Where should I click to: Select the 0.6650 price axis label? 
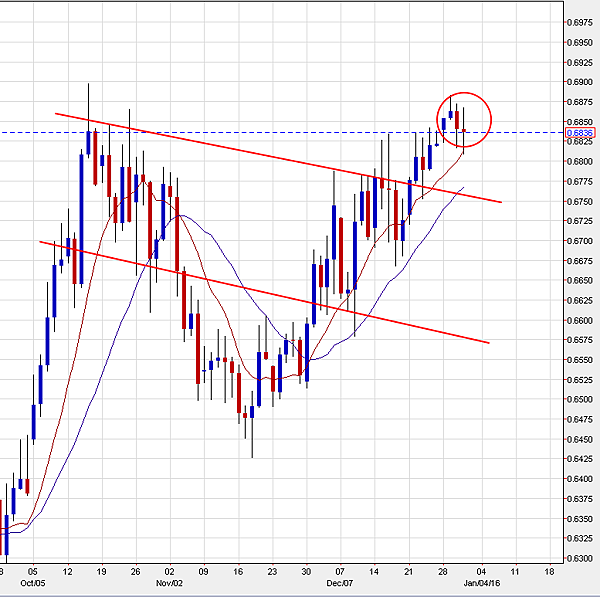(580, 281)
